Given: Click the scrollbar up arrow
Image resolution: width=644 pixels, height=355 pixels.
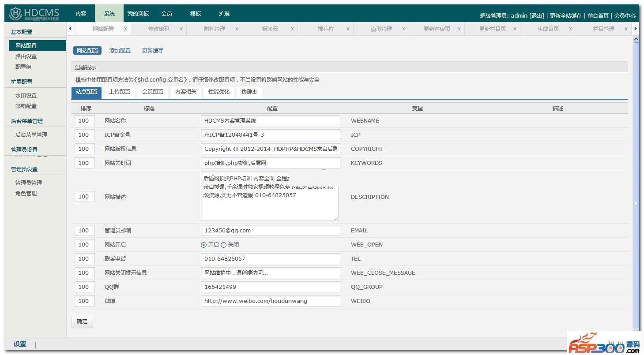Looking at the screenshot, I should pyautogui.click(x=636, y=39).
